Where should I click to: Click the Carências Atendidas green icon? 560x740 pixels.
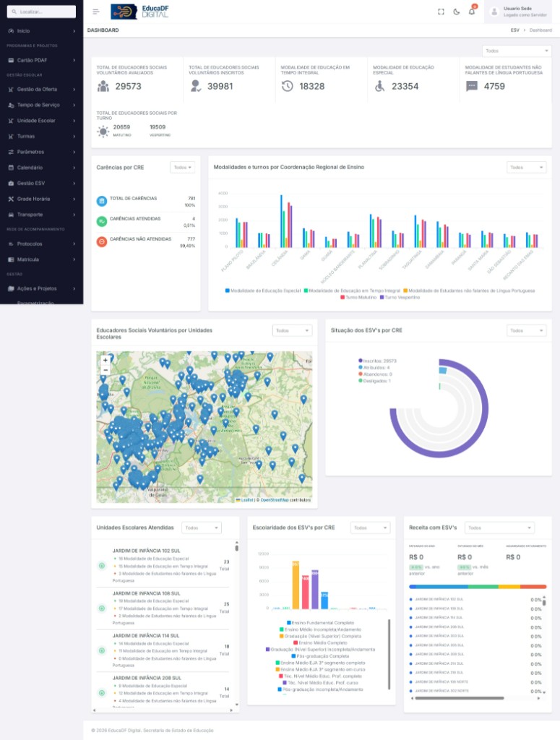101,221
